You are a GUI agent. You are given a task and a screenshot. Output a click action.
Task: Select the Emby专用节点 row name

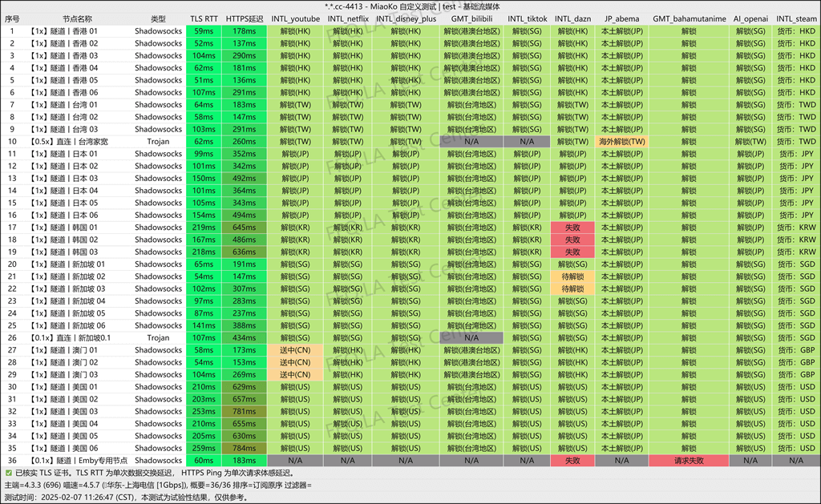coord(78,461)
